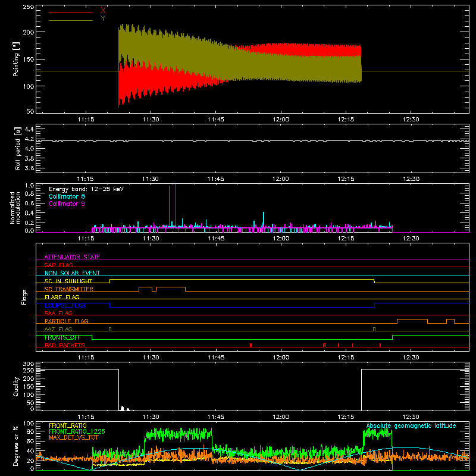This screenshot has width=476, height=476.
Task: Click the first SC_TRANSMITTER raised pulse
Action: point(145,289)
